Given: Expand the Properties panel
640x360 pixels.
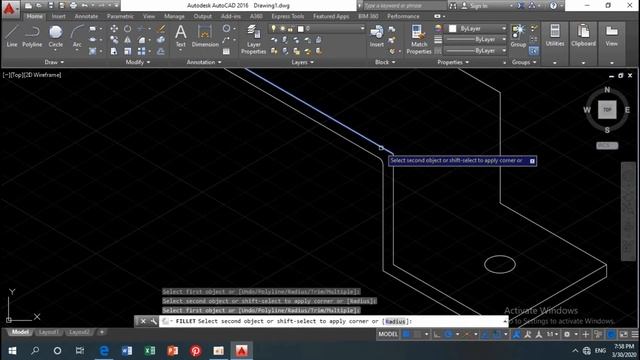Looking at the screenshot, I should (453, 62).
